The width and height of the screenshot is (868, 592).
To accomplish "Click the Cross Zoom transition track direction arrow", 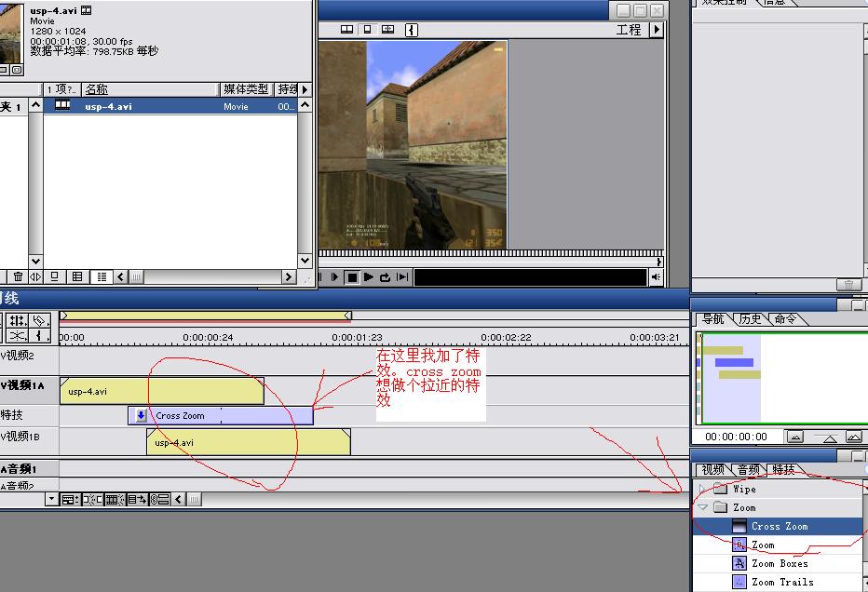I will point(142,415).
